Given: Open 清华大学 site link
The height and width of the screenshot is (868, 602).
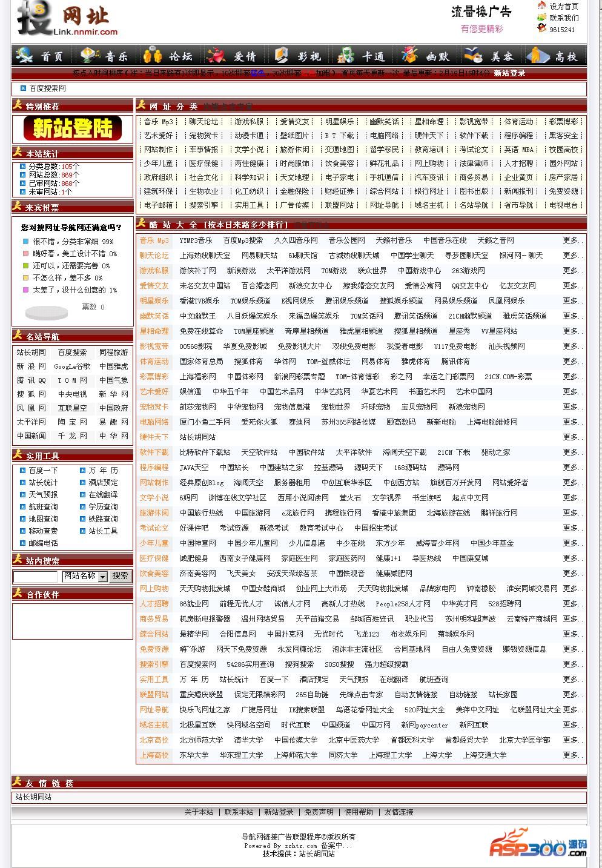Looking at the screenshot, I should (248, 740).
